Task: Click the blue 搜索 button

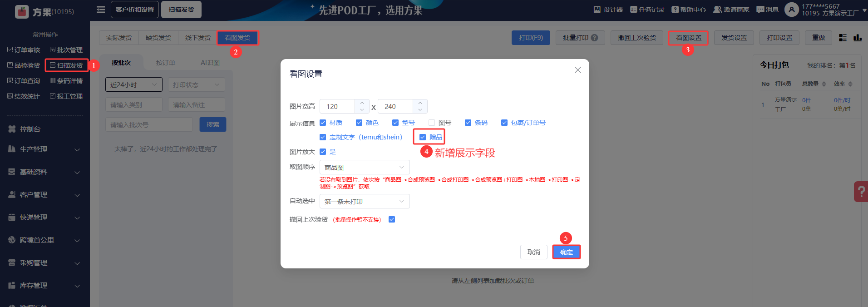Action: point(213,124)
